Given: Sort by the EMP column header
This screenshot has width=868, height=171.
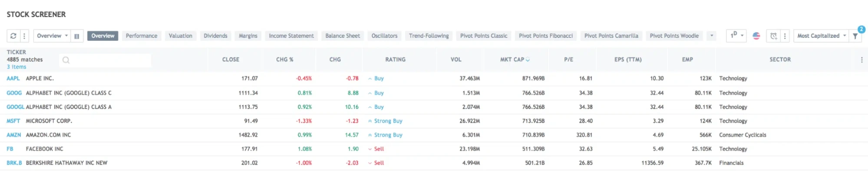Looking at the screenshot, I should click(687, 60).
